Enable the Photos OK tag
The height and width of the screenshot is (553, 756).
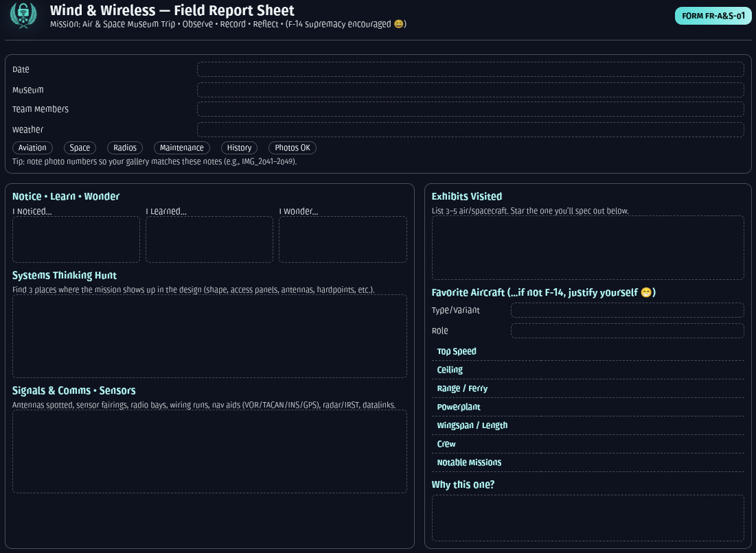tap(293, 148)
